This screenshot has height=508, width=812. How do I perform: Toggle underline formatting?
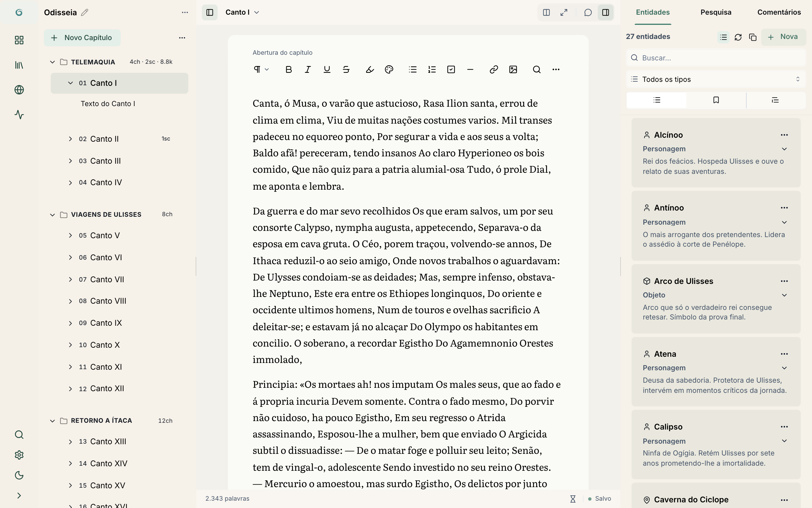(327, 69)
